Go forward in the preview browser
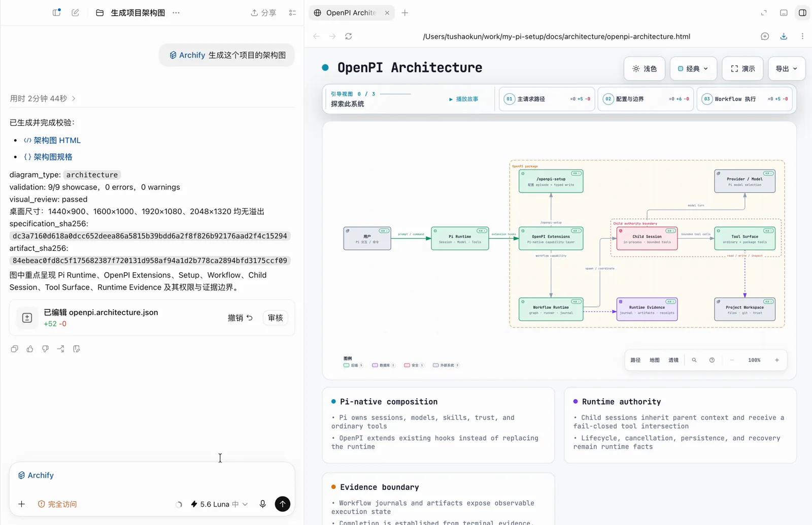The width and height of the screenshot is (812, 525). pos(332,36)
